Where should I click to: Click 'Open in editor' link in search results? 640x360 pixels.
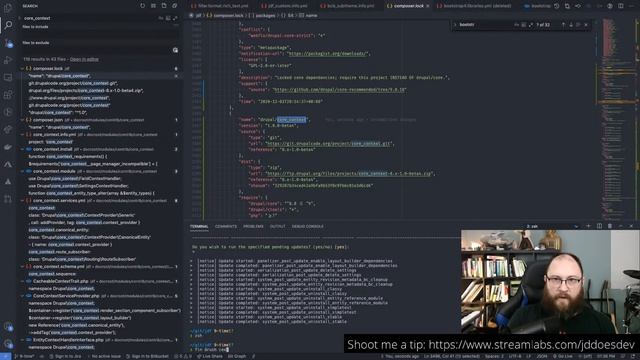[84, 59]
